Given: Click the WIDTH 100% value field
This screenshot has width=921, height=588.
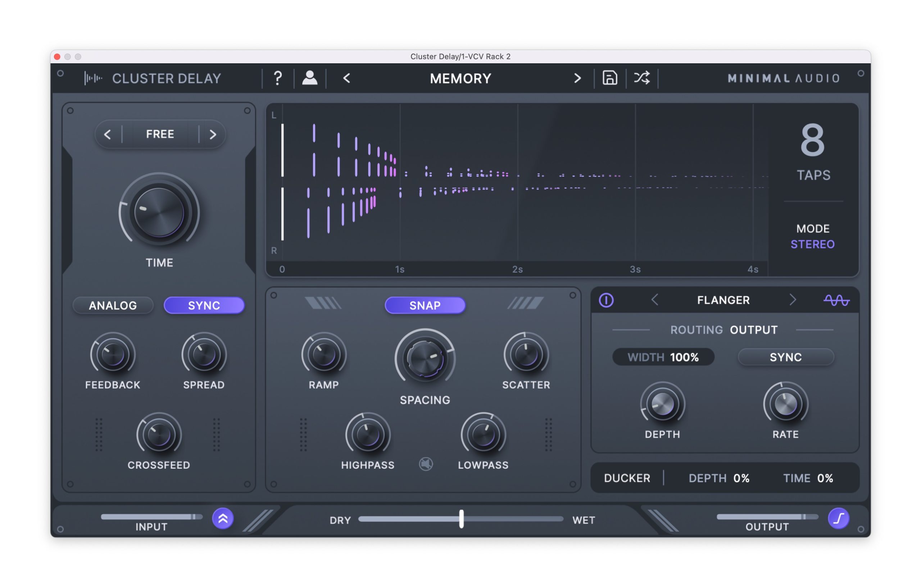Looking at the screenshot, I should click(x=663, y=357).
